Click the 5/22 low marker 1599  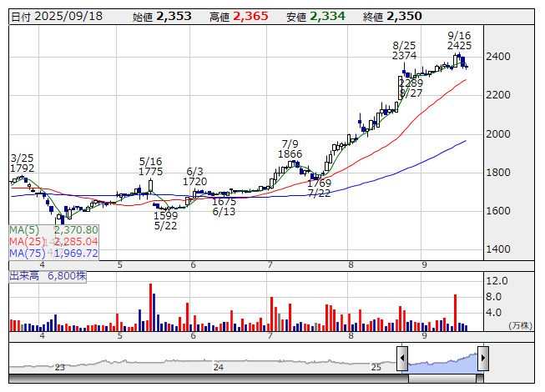pyautogui.click(x=165, y=215)
